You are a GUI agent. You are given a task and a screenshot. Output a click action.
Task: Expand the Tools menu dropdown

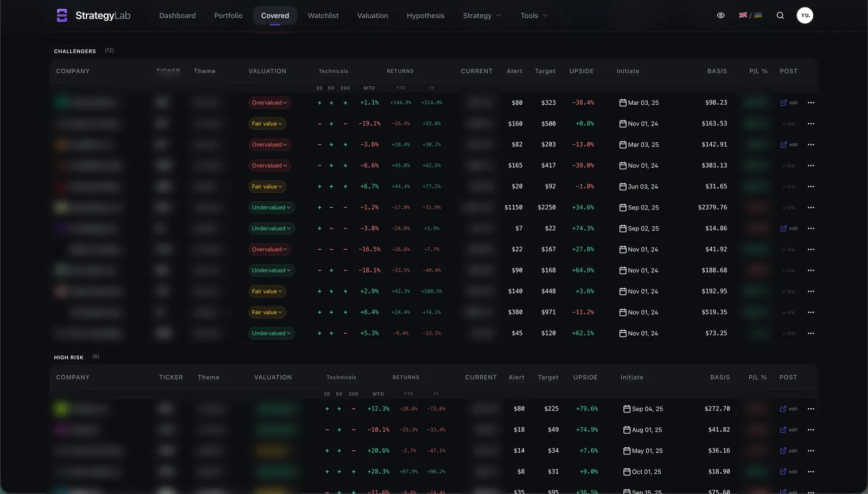534,16
